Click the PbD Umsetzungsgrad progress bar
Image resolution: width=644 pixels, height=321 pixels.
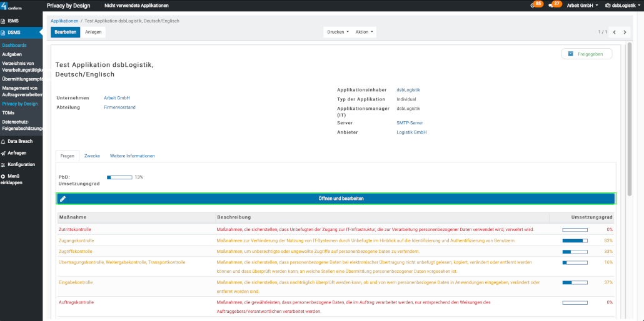(119, 177)
